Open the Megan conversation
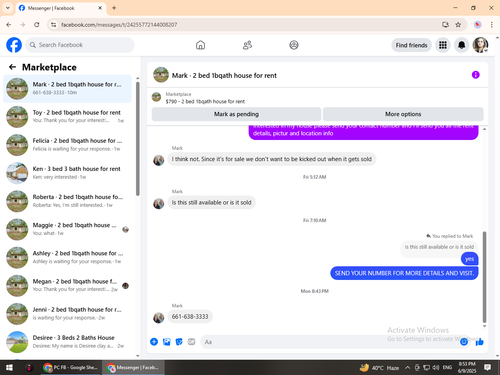500x375 pixels. tap(67, 286)
